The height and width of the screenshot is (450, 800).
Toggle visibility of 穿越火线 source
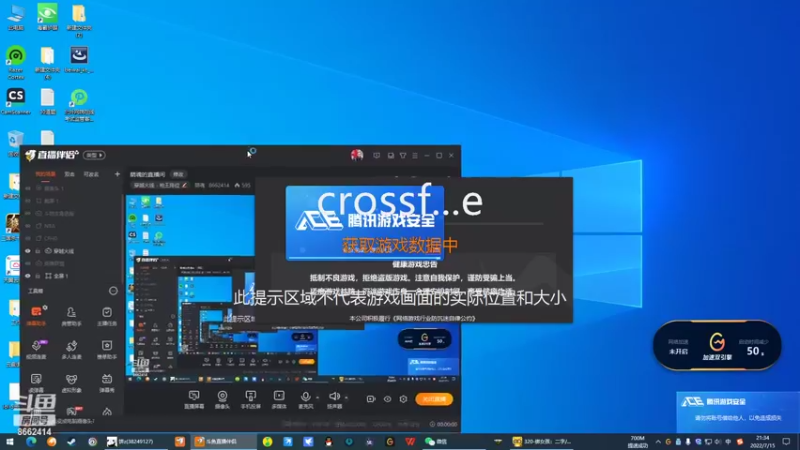coord(28,251)
